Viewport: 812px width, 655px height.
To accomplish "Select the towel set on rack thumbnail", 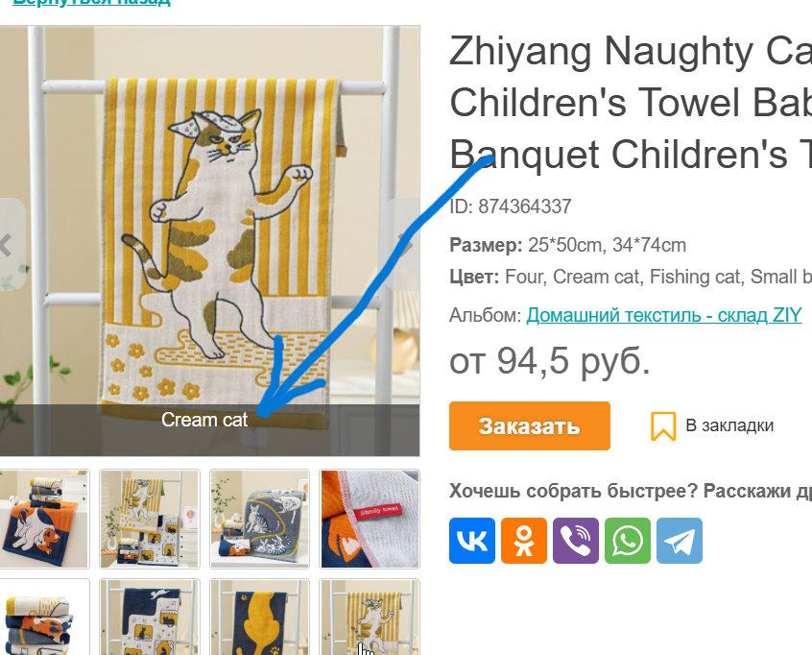I will click(x=149, y=519).
